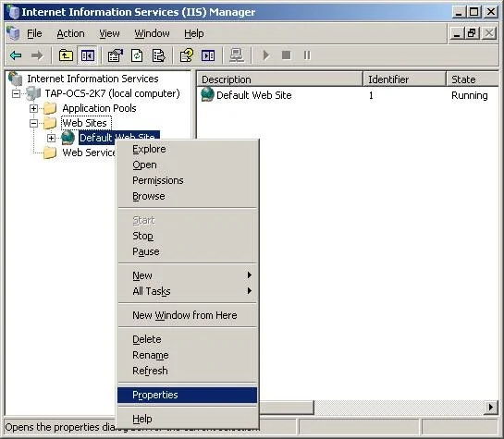Click the Pause item toolbar icon
504x439 pixels.
(307, 55)
